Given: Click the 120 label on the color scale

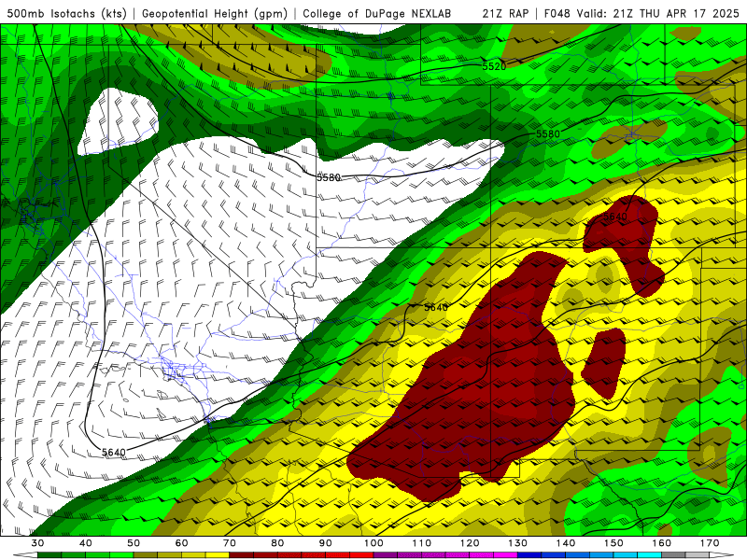Looking at the screenshot, I should (470, 543).
